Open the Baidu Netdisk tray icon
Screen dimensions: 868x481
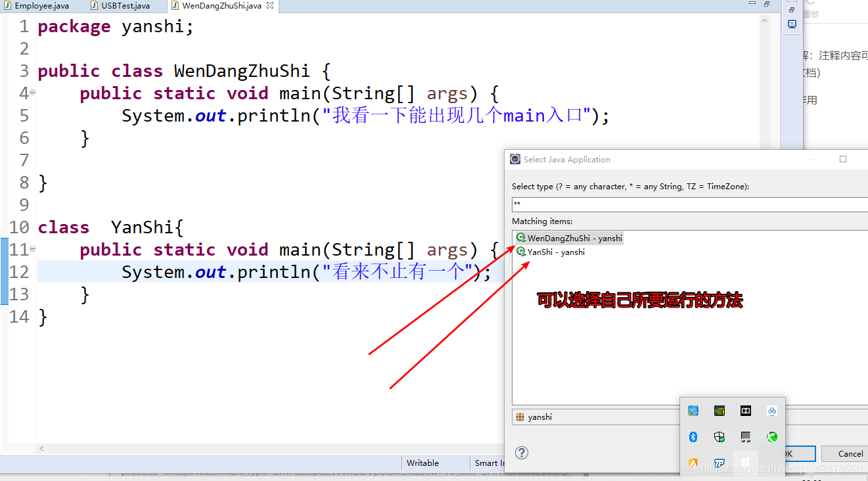(772, 411)
